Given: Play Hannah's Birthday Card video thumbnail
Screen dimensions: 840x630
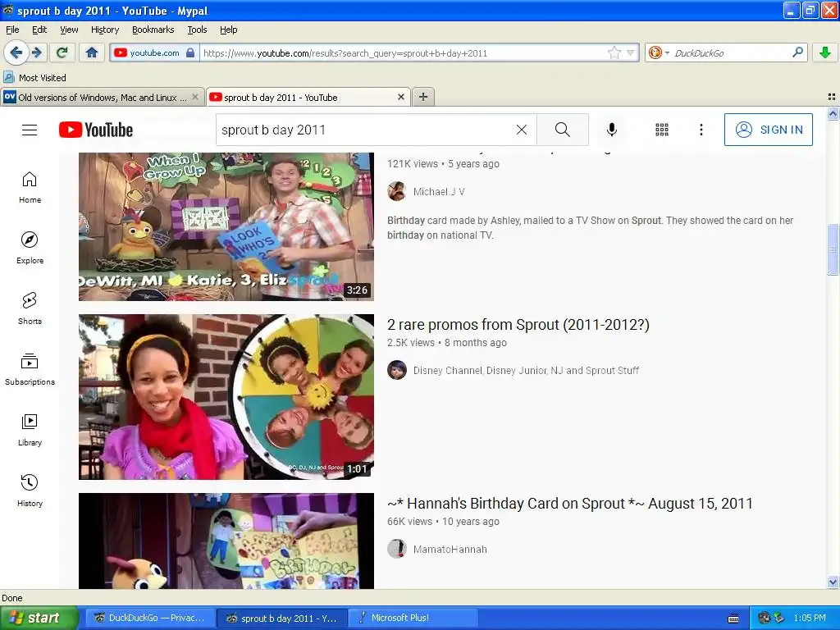Looking at the screenshot, I should click(226, 541).
